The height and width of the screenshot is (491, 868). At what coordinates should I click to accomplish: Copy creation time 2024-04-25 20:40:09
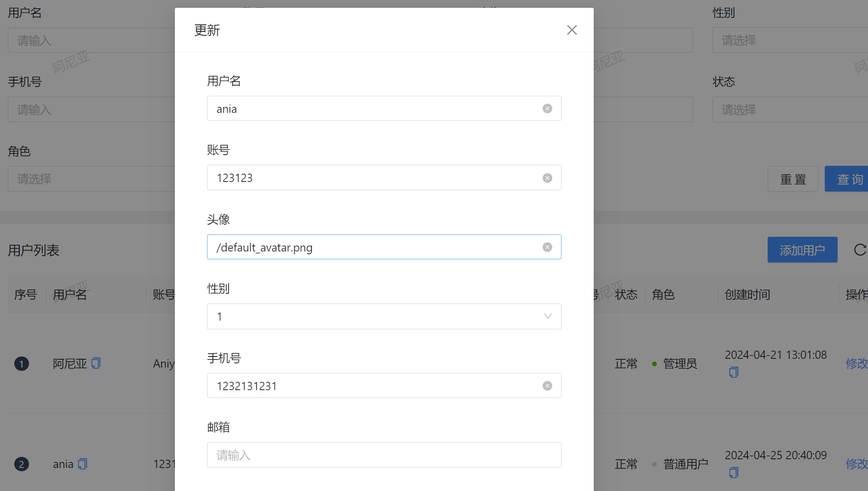[734, 473]
